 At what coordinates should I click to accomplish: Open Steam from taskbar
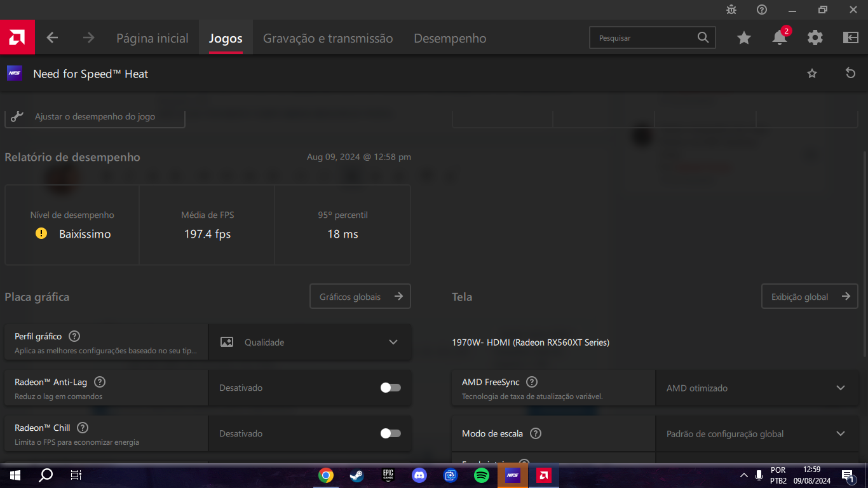[x=356, y=475]
